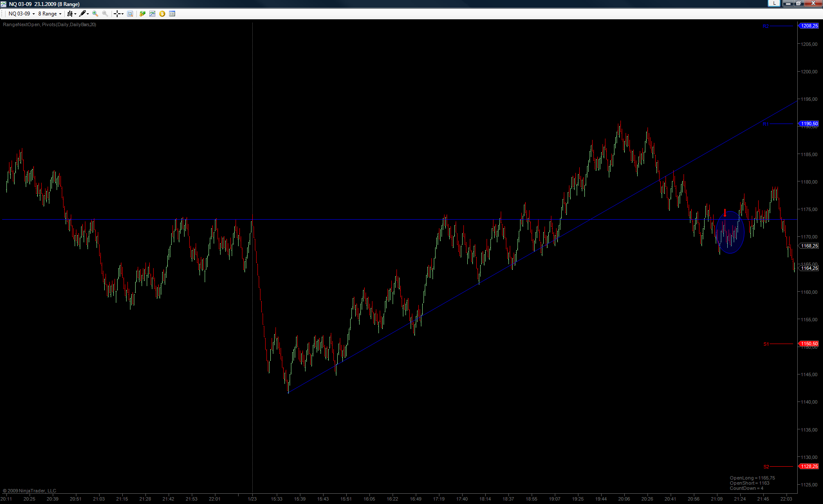Click the R2 pivot price marker 1208,25

pyautogui.click(x=809, y=26)
